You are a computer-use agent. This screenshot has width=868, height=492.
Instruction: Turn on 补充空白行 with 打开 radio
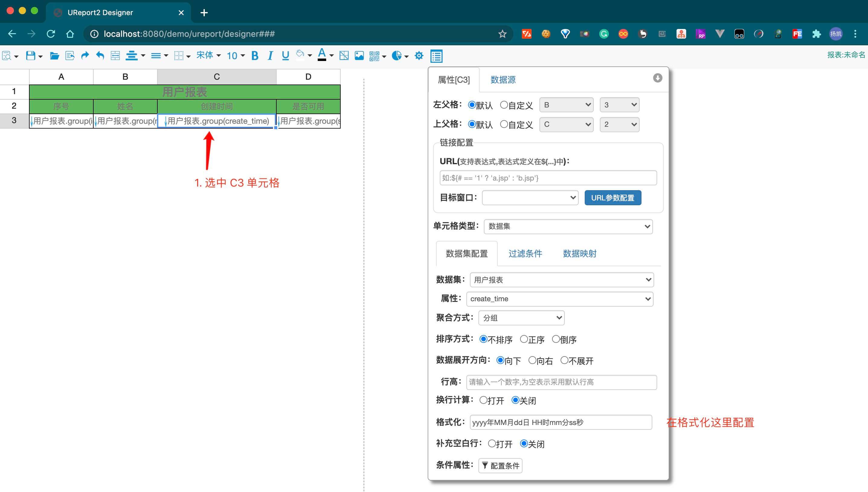pos(492,443)
